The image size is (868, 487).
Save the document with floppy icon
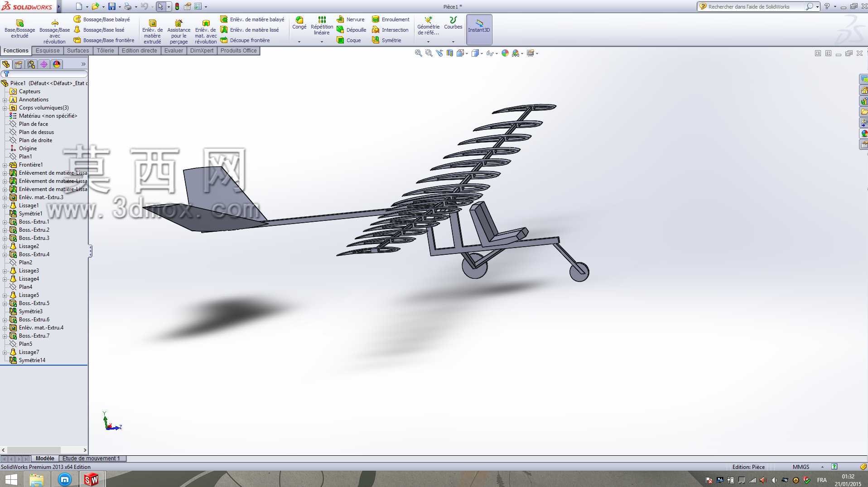(x=112, y=6)
